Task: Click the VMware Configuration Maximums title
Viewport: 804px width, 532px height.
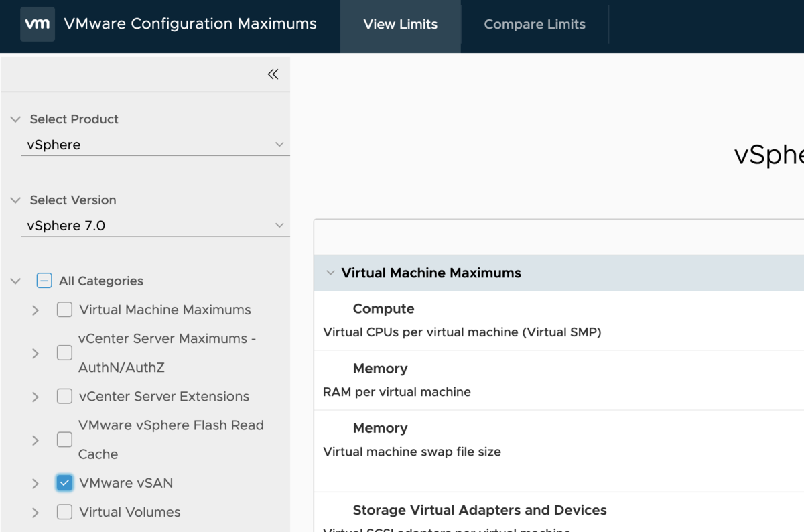Action: [190, 24]
